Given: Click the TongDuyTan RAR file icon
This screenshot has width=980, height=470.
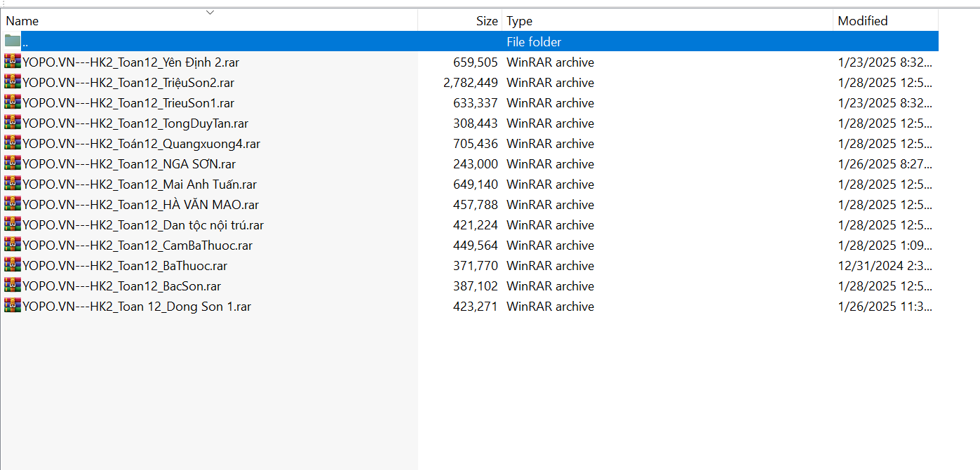Looking at the screenshot, I should click(x=12, y=123).
